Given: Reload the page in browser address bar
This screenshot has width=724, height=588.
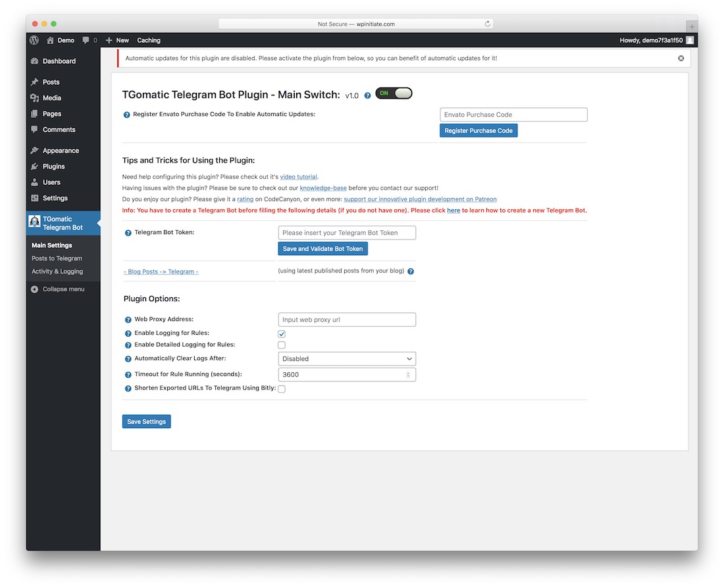Looking at the screenshot, I should (487, 24).
